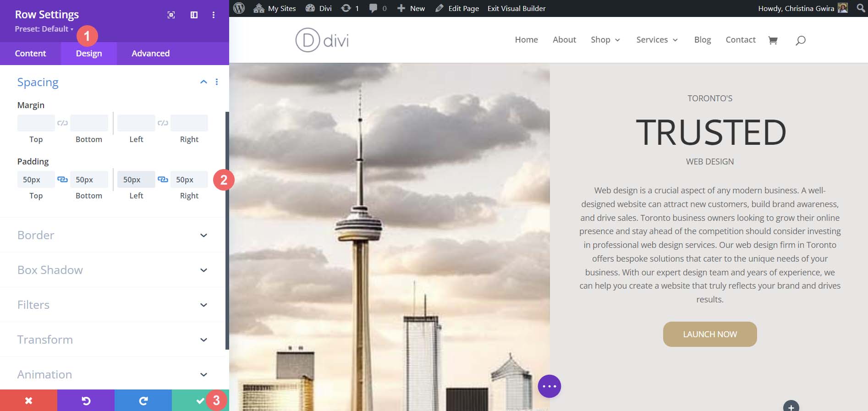Toggle link for top and bottom padding
Viewport: 868px width, 411px height.
pyautogui.click(x=62, y=179)
